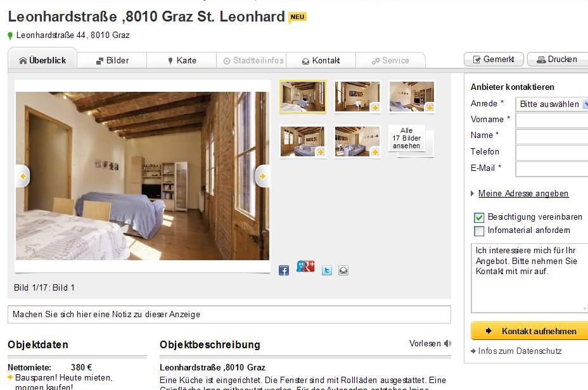The height and width of the screenshot is (390, 588).
Task: Play audio using Vorlesen speaker icon
Action: (447, 344)
